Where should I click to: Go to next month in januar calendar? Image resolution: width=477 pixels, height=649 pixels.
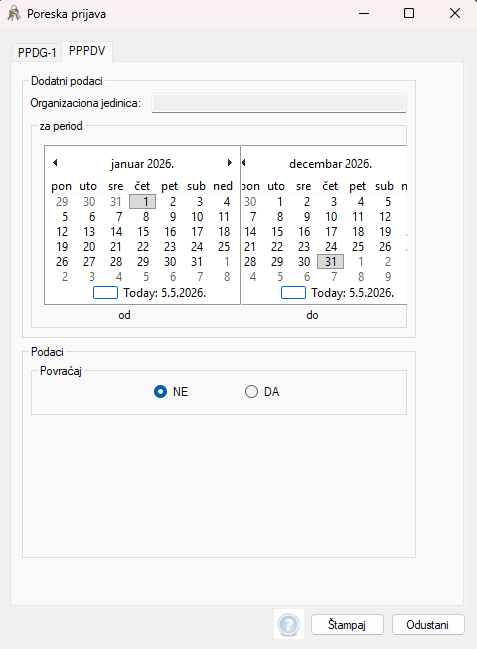229,163
